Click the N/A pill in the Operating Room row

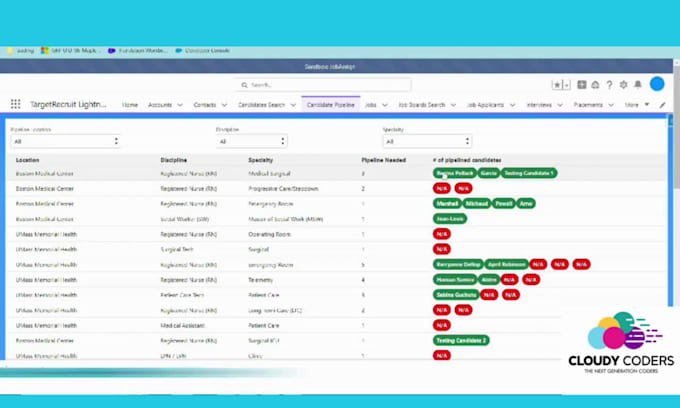tap(441, 234)
